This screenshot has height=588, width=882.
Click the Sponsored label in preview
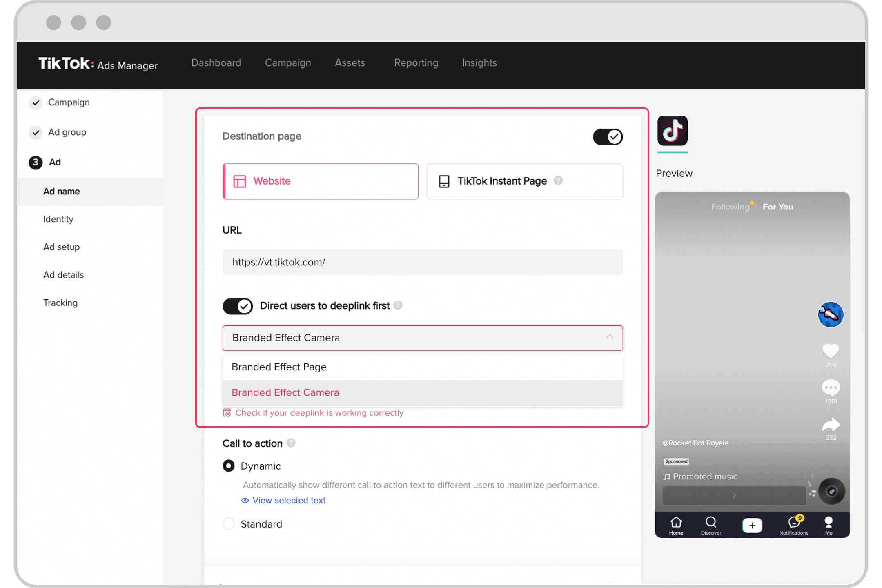click(676, 461)
